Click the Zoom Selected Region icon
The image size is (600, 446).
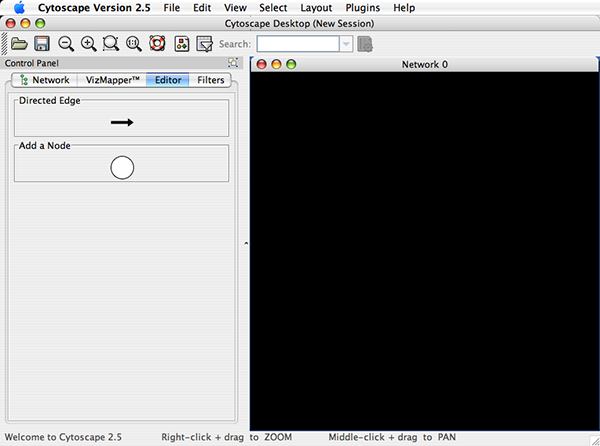point(111,44)
